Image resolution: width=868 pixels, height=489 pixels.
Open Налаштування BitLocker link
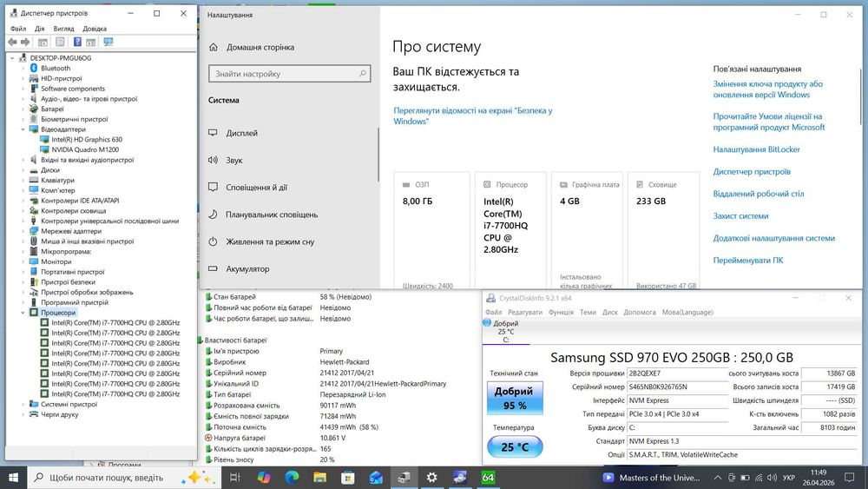pos(756,149)
